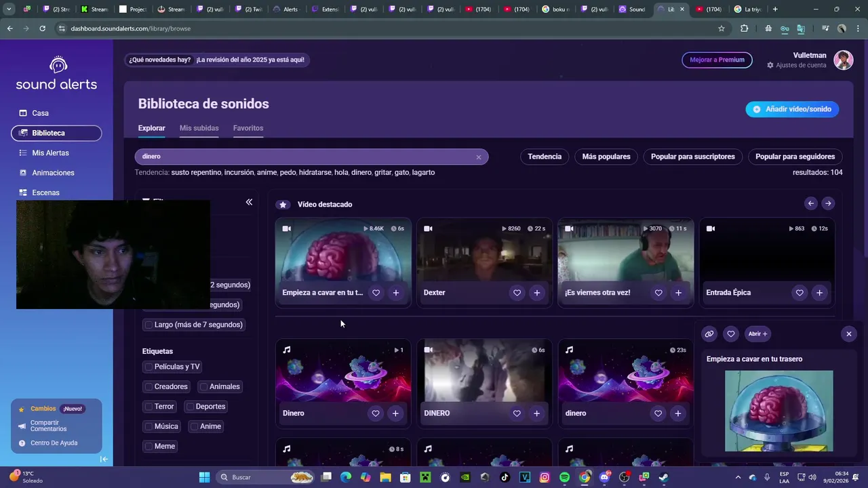Click heart icon in the preview panel
868x488 pixels.
click(730, 333)
